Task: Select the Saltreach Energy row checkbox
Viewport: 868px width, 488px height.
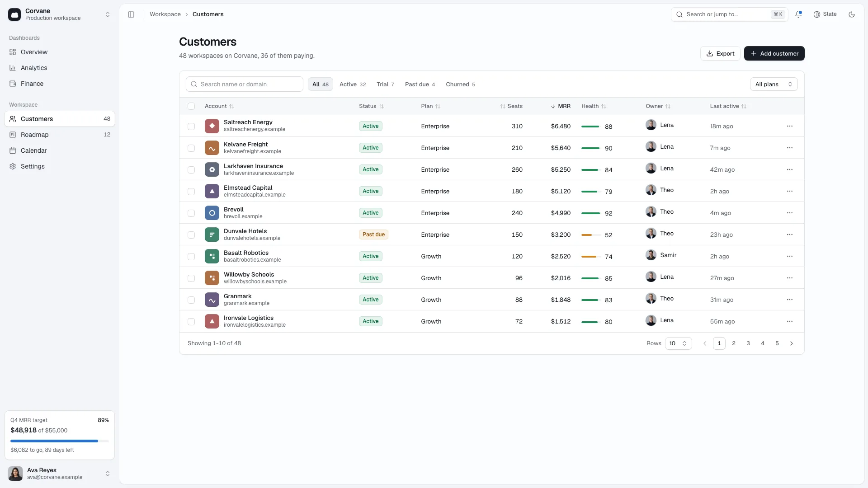Action: (x=191, y=126)
